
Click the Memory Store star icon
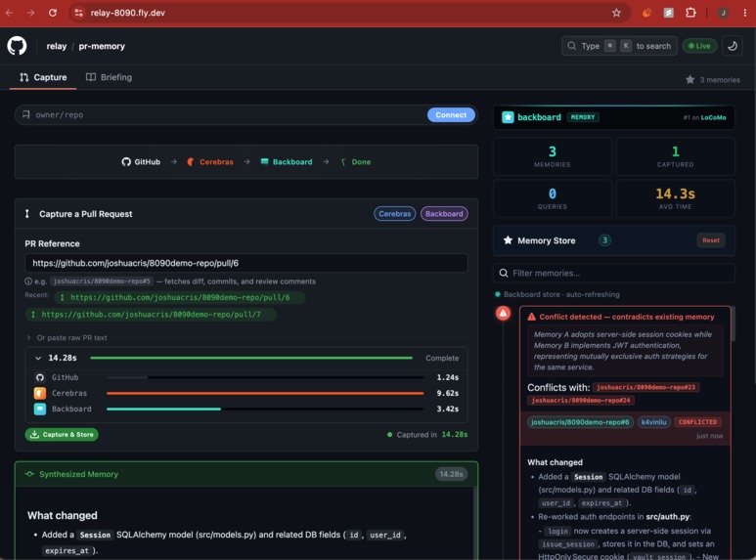tap(508, 240)
